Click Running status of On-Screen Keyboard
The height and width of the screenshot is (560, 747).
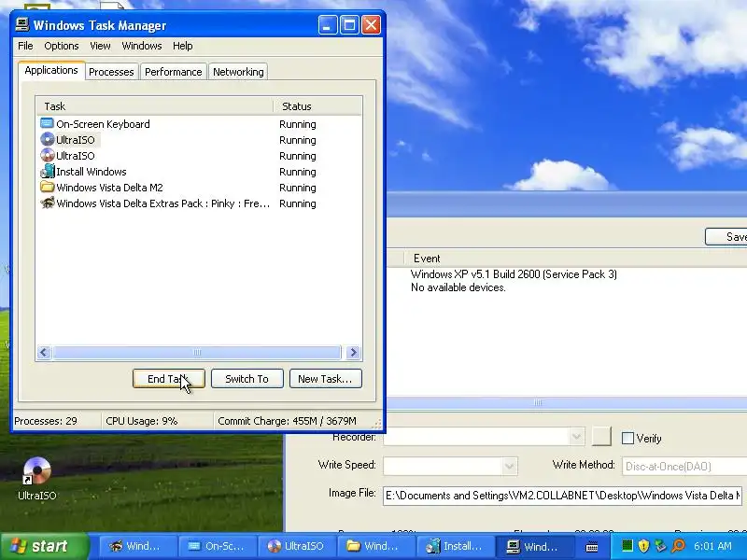[298, 124]
